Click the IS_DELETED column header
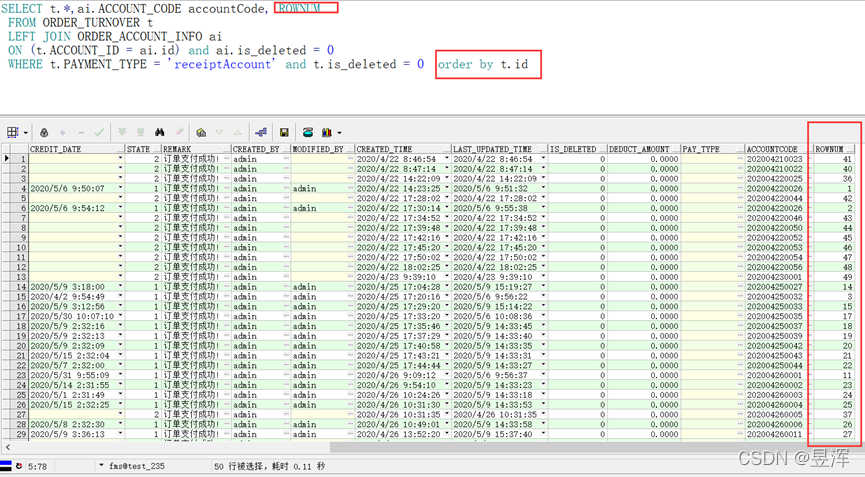Screen dimensions: 865x477 (577, 149)
